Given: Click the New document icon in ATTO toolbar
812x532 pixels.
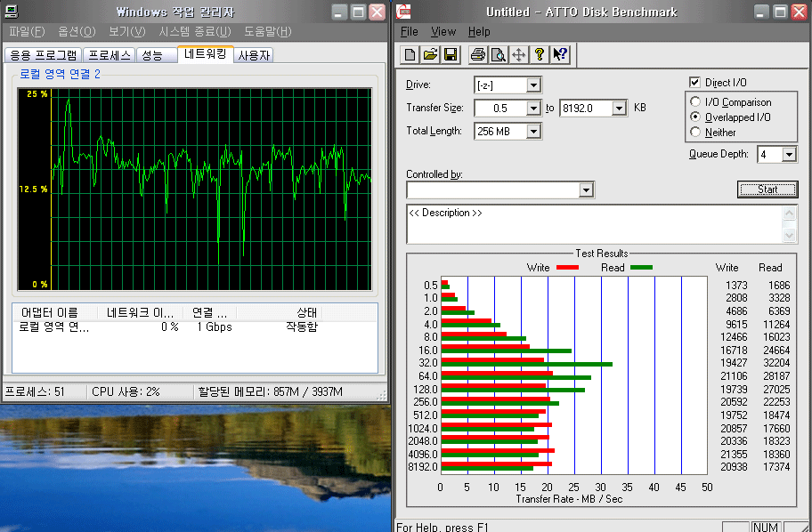Looking at the screenshot, I should [410, 54].
